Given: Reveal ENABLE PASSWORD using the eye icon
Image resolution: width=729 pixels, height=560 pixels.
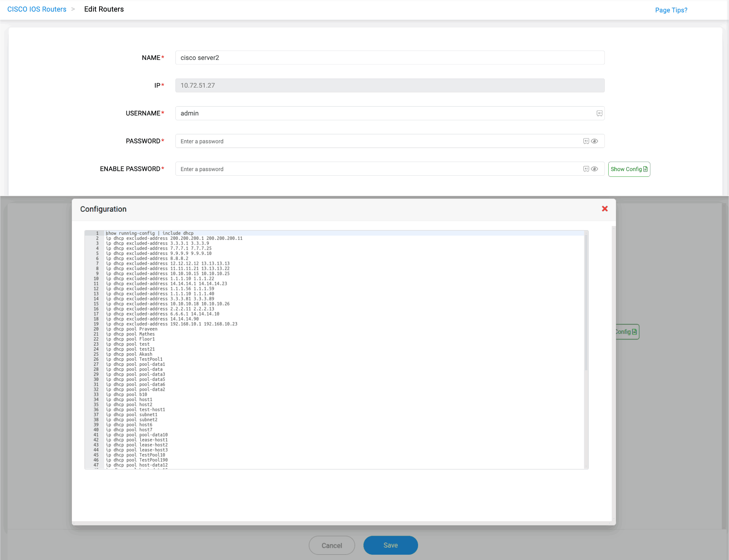Looking at the screenshot, I should click(x=595, y=169).
